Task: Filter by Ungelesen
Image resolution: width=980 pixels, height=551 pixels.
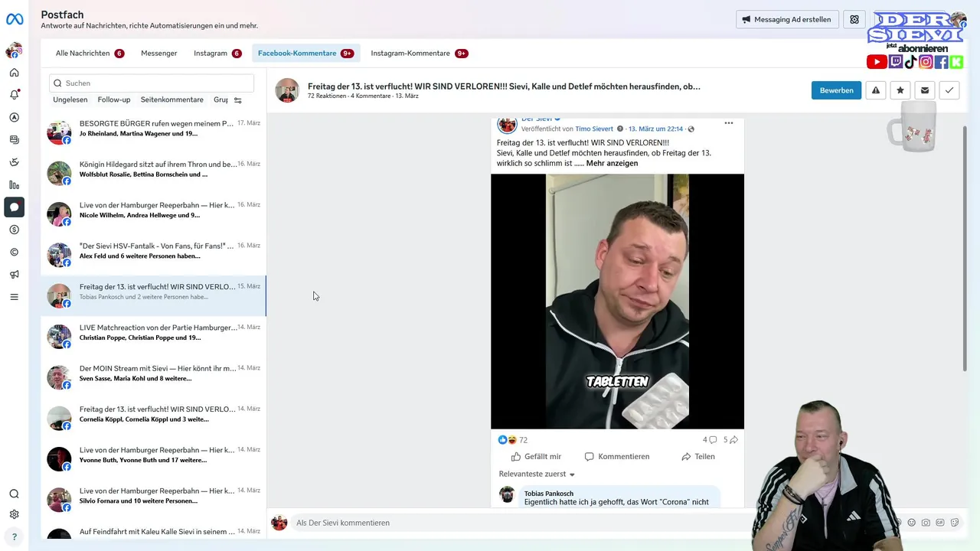Action: pyautogui.click(x=70, y=99)
